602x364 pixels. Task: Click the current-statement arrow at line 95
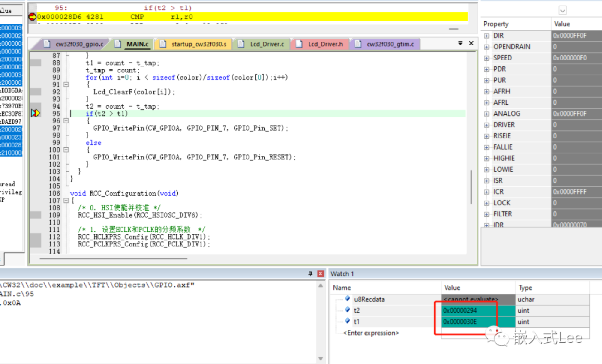click(x=36, y=113)
